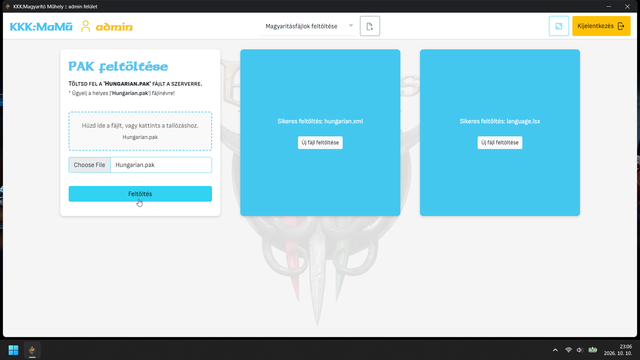The height and width of the screenshot is (360, 640).
Task: Click the Hungarian.pak file name field
Action: click(x=161, y=165)
